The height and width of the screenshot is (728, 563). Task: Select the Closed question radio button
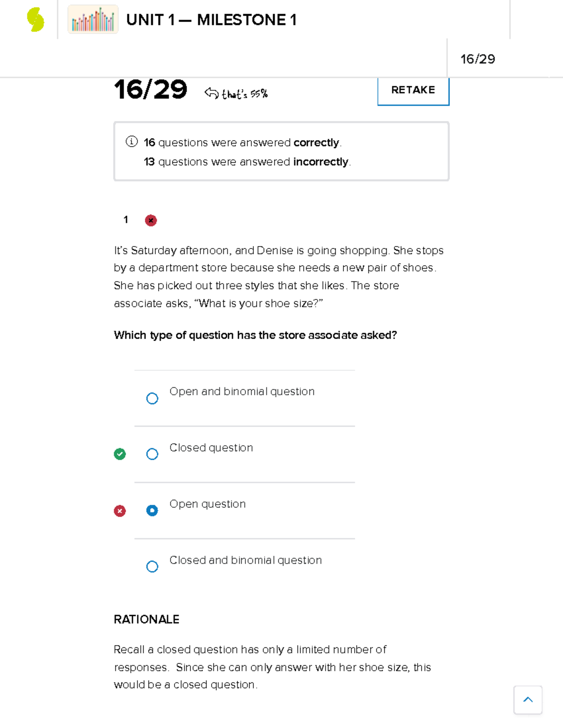pos(152,454)
